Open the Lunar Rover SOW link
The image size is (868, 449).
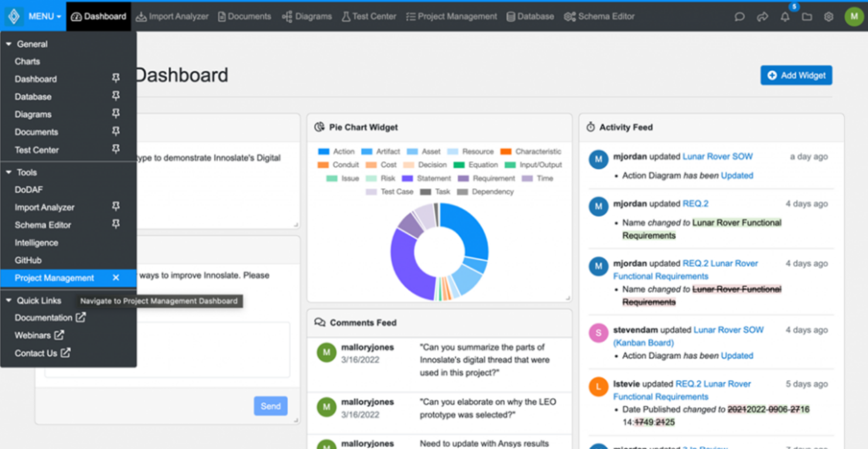click(x=717, y=157)
